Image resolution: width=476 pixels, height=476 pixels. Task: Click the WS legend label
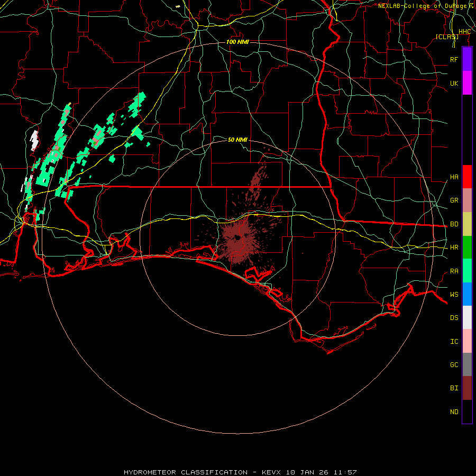[454, 295]
